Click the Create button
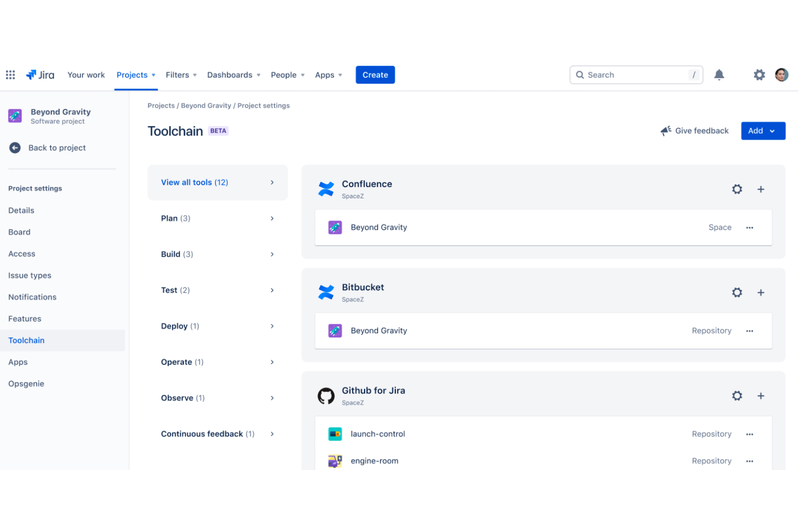The height and width of the screenshot is (532, 798). [375, 75]
